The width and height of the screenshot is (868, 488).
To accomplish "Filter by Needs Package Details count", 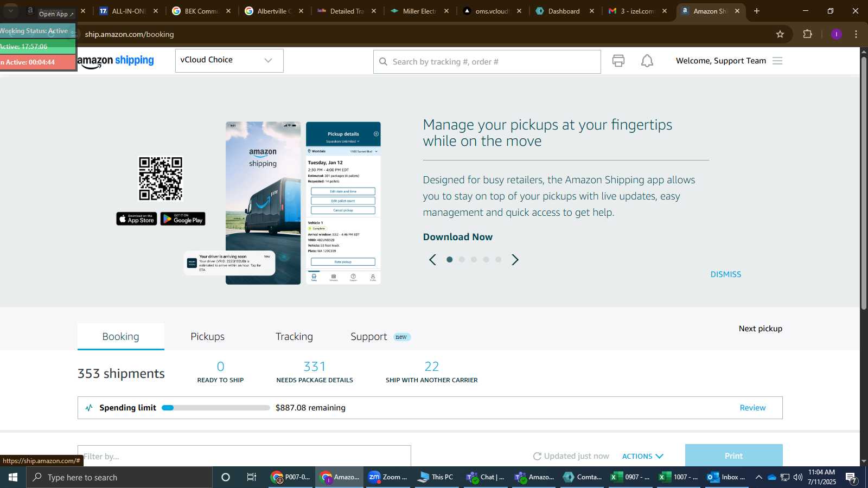I will point(315,372).
